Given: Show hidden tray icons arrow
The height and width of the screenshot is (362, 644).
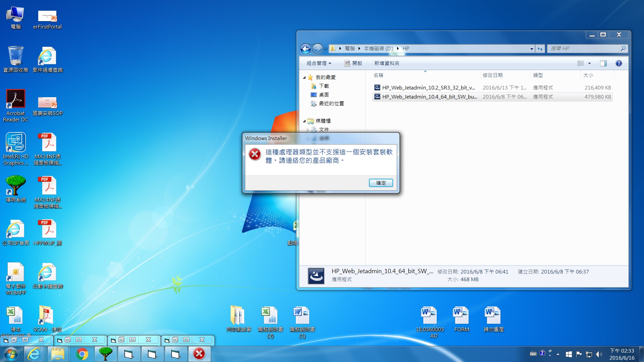Looking at the screenshot, I should pos(558,354).
